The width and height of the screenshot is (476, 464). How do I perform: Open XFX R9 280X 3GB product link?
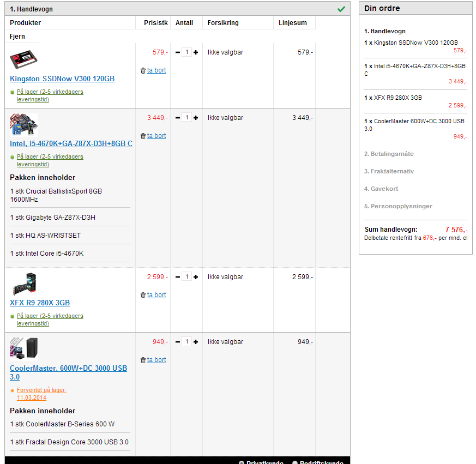pyautogui.click(x=40, y=303)
